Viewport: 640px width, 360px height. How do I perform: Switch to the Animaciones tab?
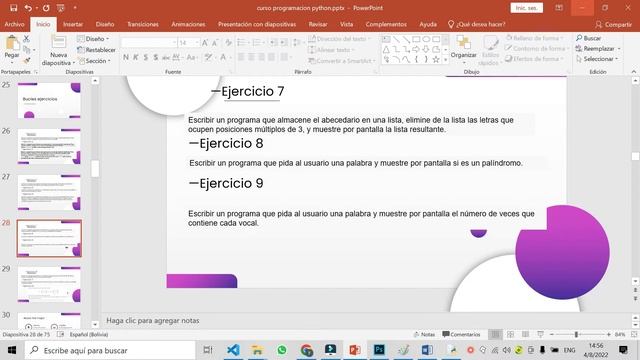click(x=188, y=24)
